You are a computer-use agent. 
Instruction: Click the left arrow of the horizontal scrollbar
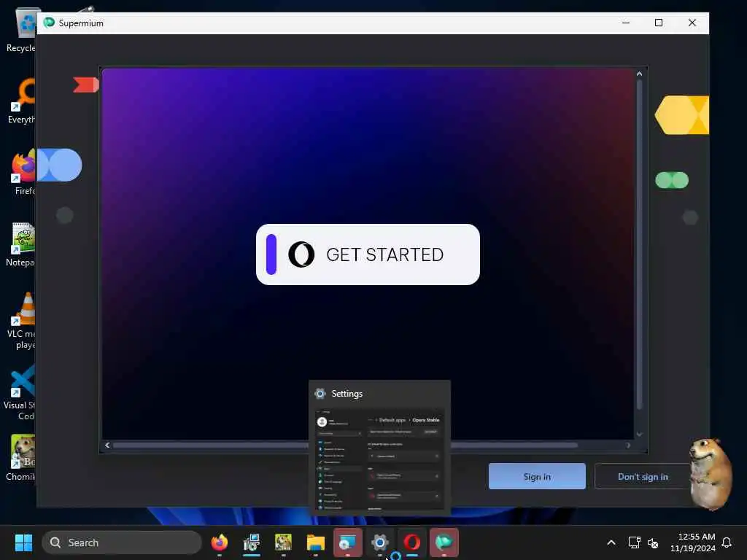click(x=107, y=446)
